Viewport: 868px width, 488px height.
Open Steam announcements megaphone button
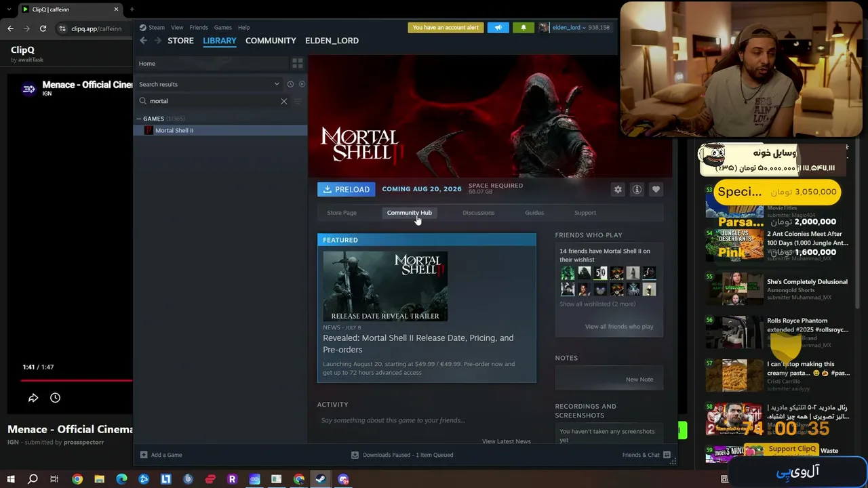point(498,28)
